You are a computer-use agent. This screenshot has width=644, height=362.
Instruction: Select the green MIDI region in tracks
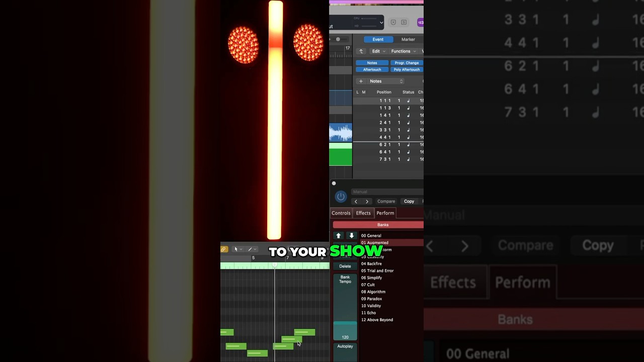point(341,154)
